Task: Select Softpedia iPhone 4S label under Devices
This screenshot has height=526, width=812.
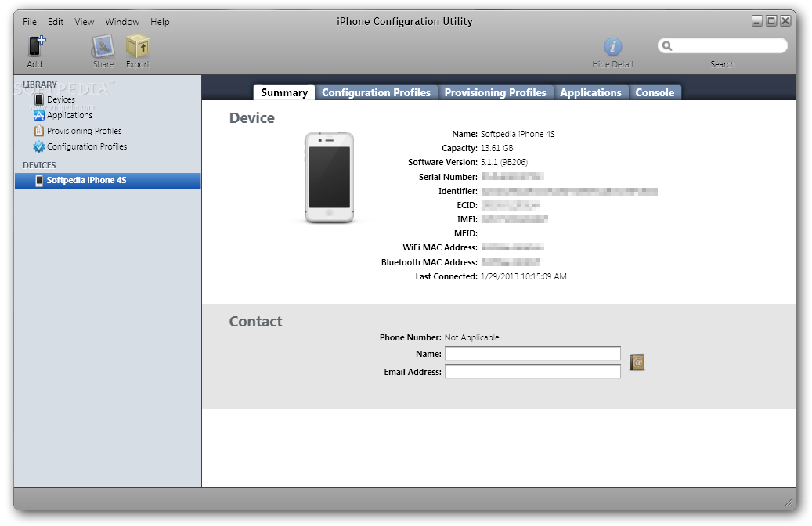Action: (x=86, y=180)
